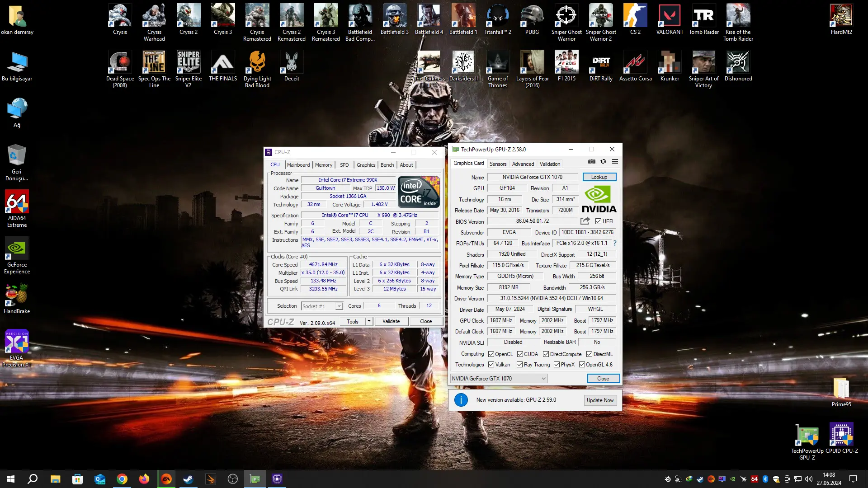Click the GPU Name field NVIDIA GeForce GTX 1070
Screen dimensions: 868x488
pos(533,177)
